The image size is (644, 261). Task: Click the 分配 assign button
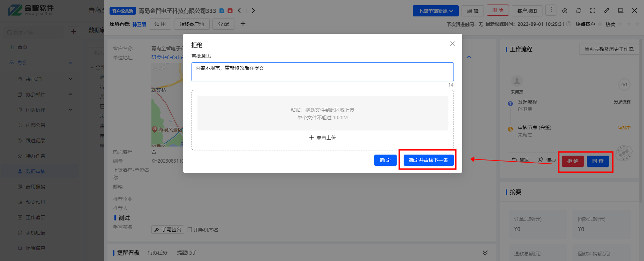coord(223,24)
